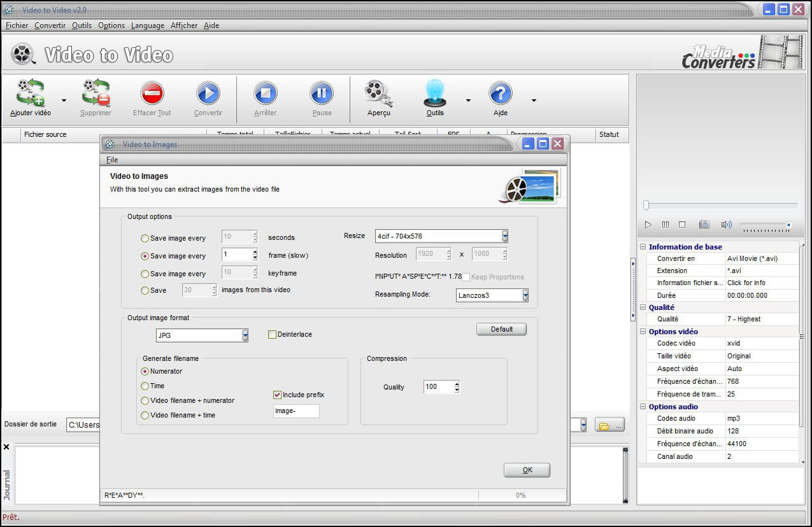Click the Effacer Tout icon

click(x=152, y=94)
